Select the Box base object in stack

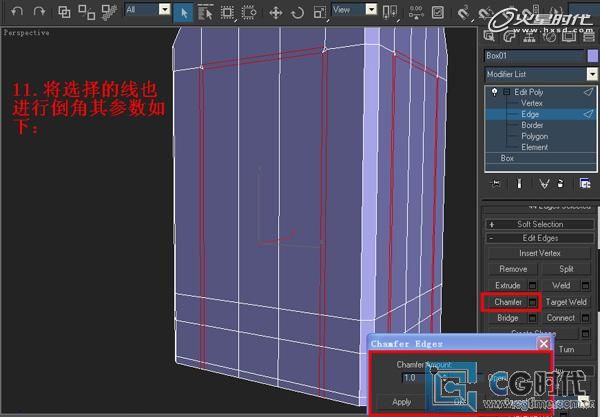coord(507,158)
